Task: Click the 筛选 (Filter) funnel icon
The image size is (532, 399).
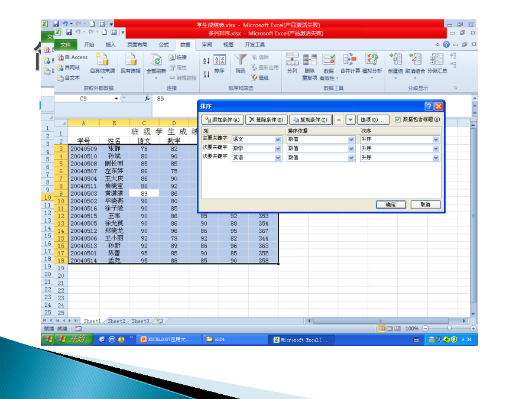Action: pos(240,64)
